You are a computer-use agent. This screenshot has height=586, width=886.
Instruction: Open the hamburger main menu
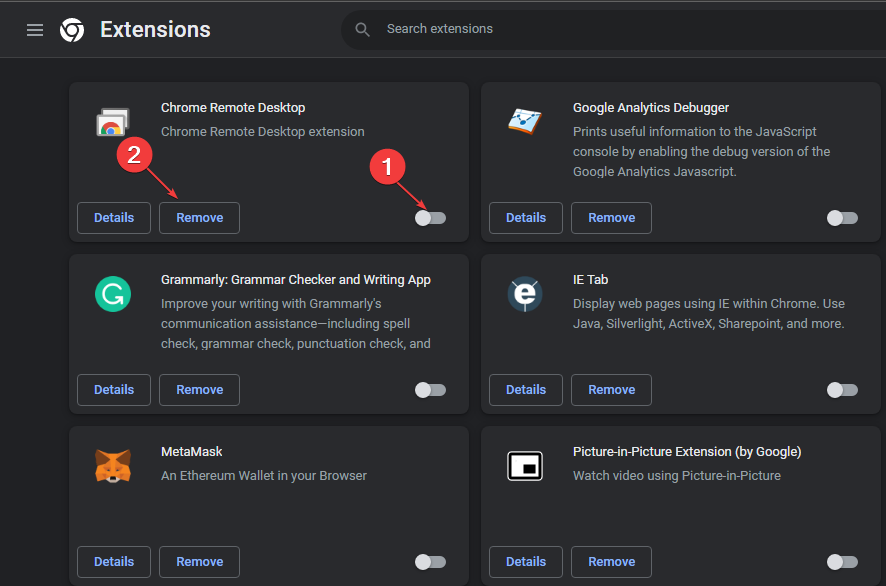[35, 30]
